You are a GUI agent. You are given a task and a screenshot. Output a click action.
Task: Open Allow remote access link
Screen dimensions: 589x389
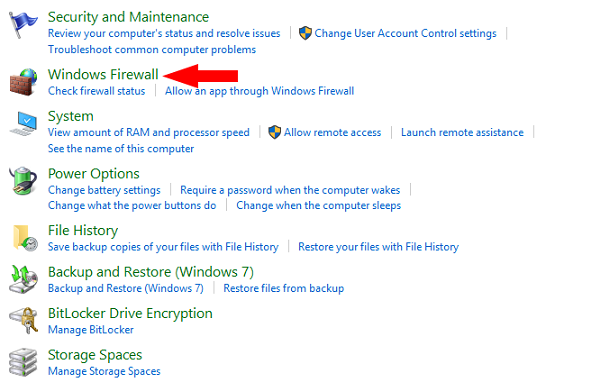pyautogui.click(x=332, y=132)
